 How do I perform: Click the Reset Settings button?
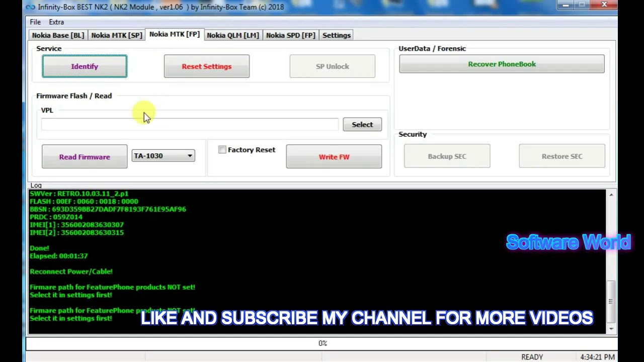(207, 66)
